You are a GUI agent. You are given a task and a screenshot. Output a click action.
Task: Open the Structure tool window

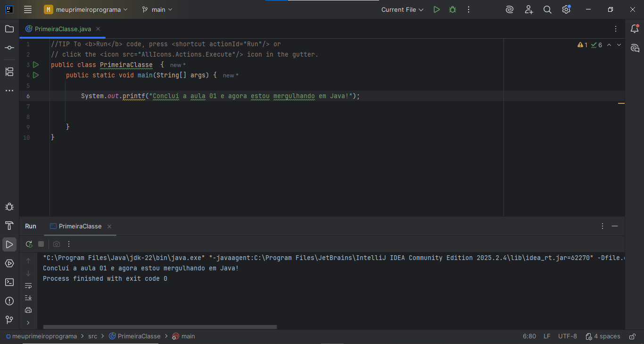[x=9, y=72]
